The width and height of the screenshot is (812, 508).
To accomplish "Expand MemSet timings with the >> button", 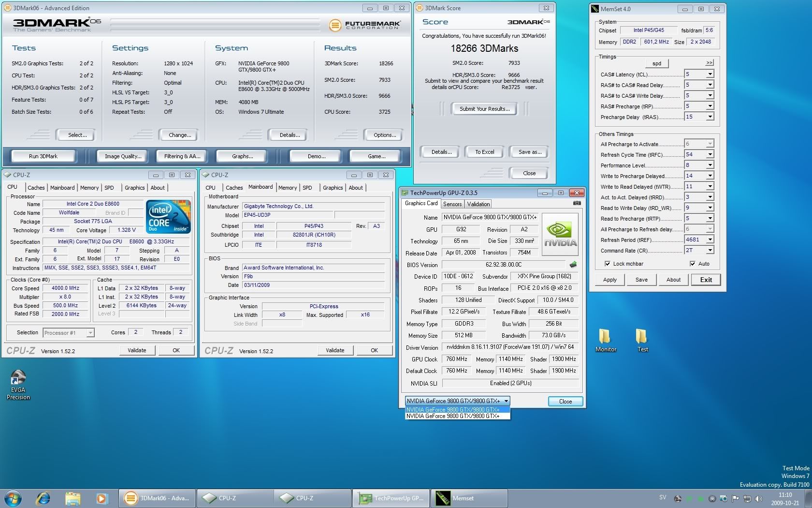I will click(709, 63).
